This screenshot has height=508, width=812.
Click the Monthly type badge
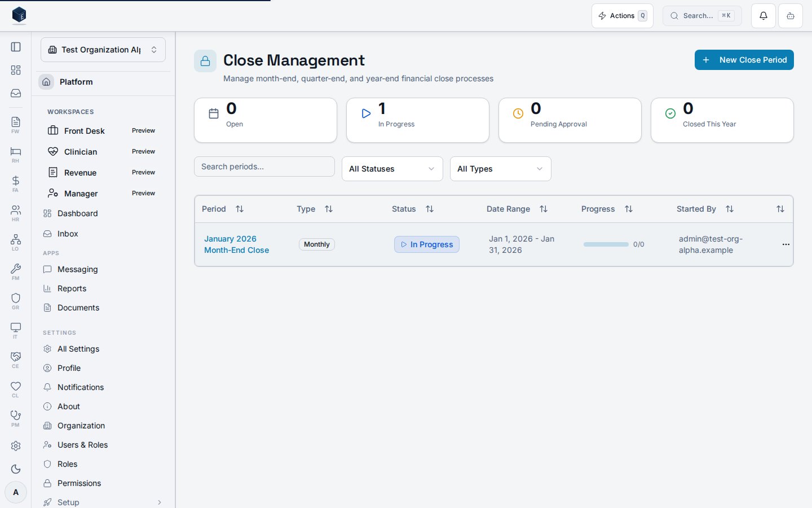pyautogui.click(x=317, y=244)
